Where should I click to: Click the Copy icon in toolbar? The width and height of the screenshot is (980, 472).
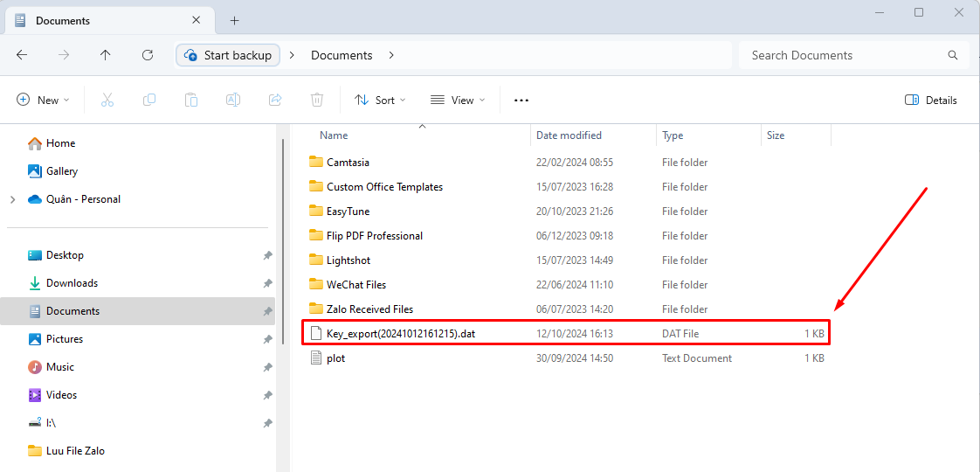click(x=149, y=100)
